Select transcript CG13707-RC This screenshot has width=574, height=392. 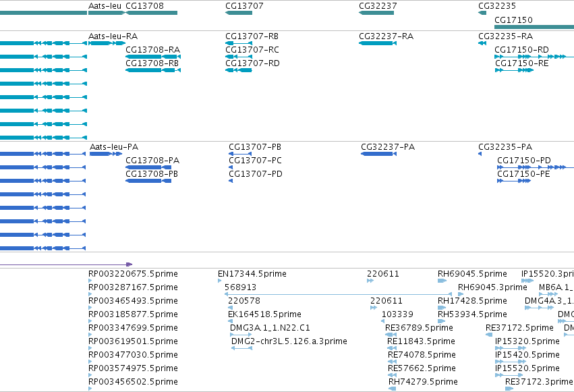252,50
